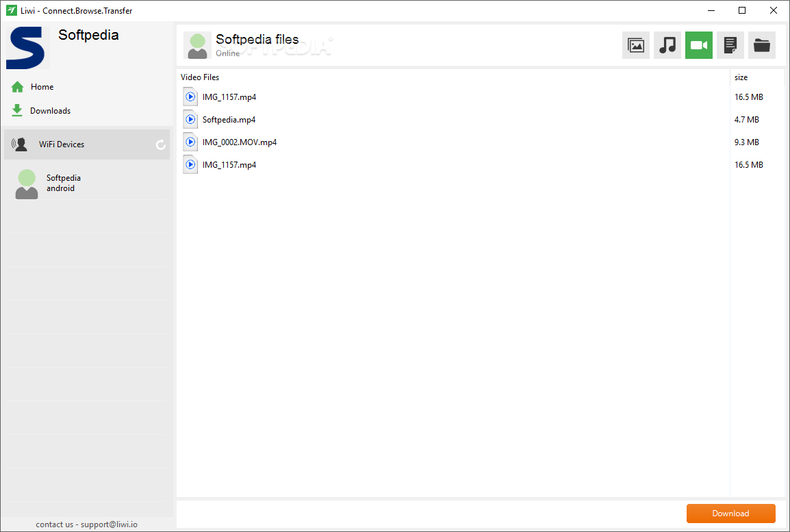Click the WiFi Devices person icon
790x532 pixels.
(20, 144)
